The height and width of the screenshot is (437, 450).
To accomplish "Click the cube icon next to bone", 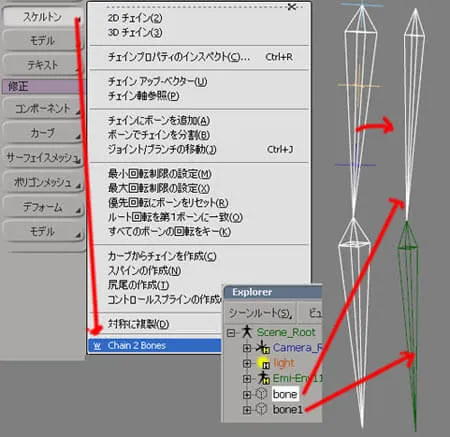I will point(262,394).
